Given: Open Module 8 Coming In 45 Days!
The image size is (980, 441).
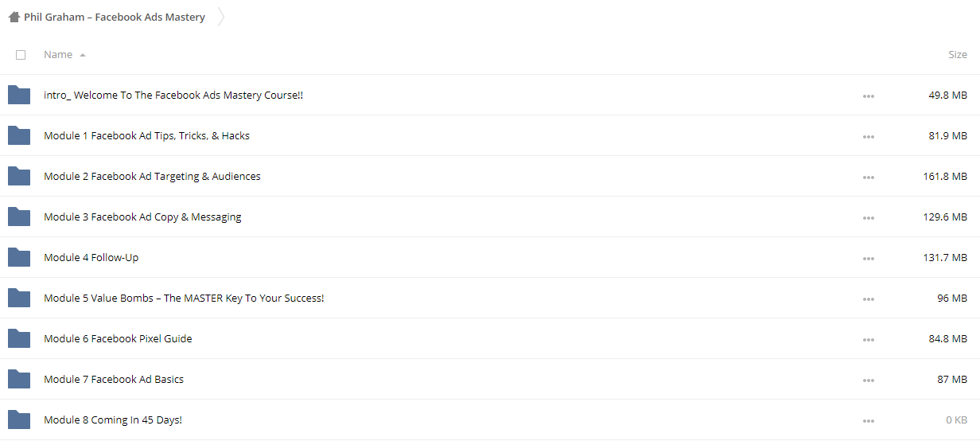Looking at the screenshot, I should pyautogui.click(x=113, y=420).
